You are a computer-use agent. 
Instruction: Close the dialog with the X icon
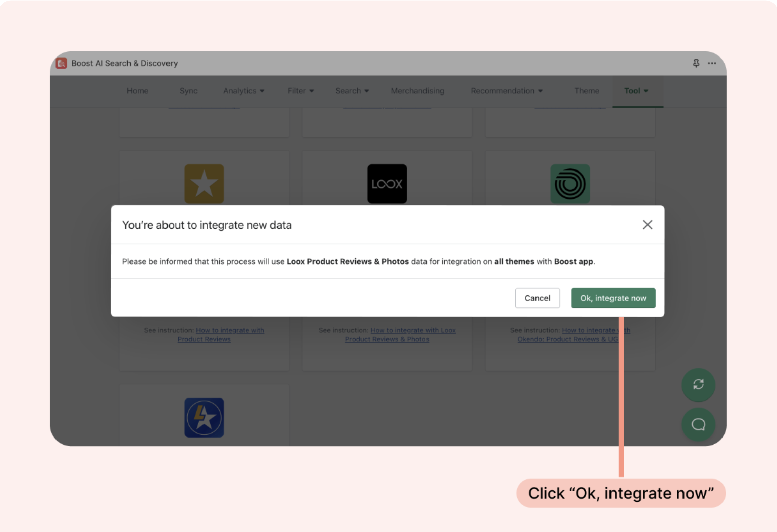[x=647, y=225]
